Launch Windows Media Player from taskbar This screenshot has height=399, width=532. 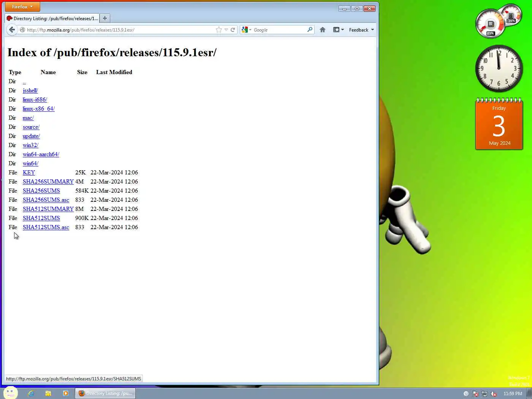tap(65, 393)
